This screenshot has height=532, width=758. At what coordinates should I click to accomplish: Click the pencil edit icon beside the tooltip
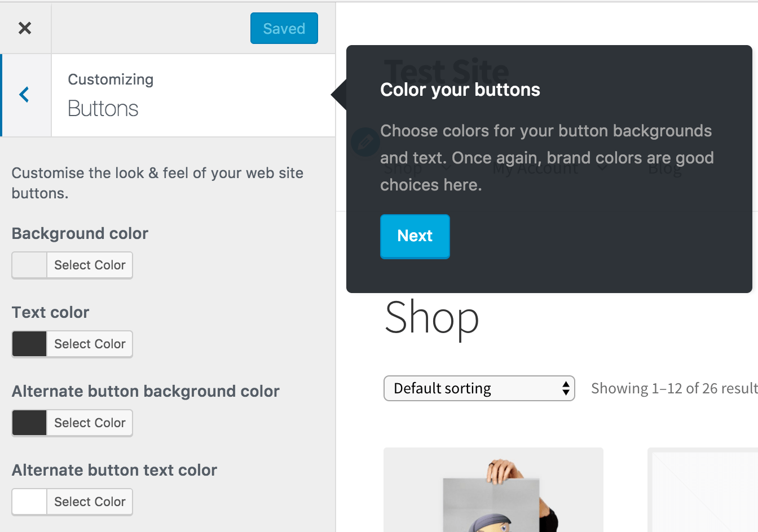click(x=365, y=142)
